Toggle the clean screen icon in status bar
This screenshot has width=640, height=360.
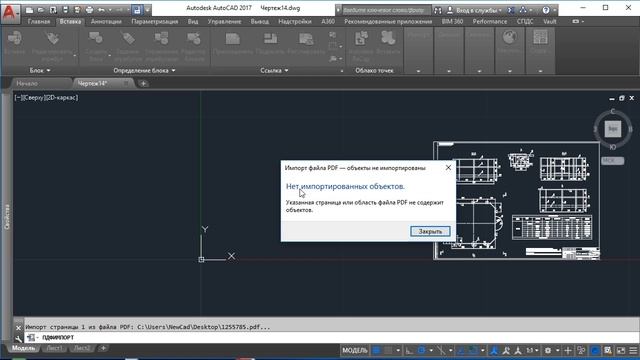(x=621, y=350)
